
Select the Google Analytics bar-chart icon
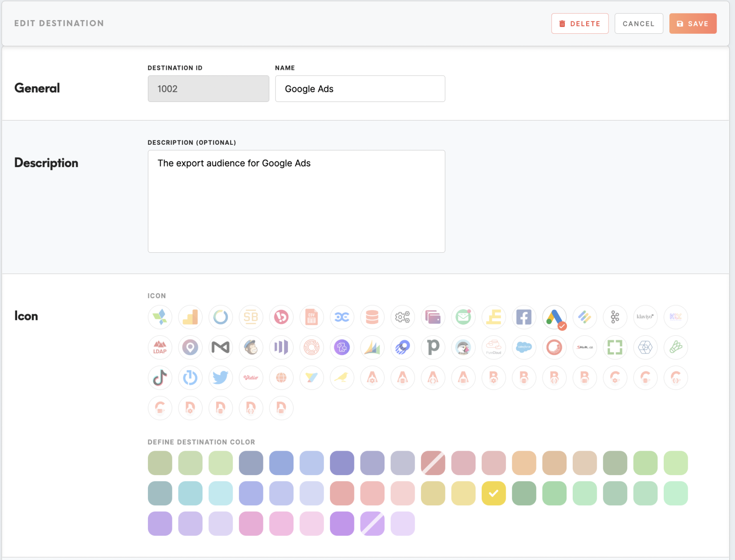[x=190, y=317]
